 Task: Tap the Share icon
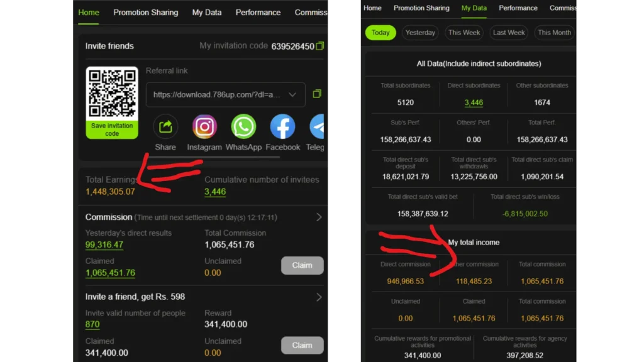[165, 126]
